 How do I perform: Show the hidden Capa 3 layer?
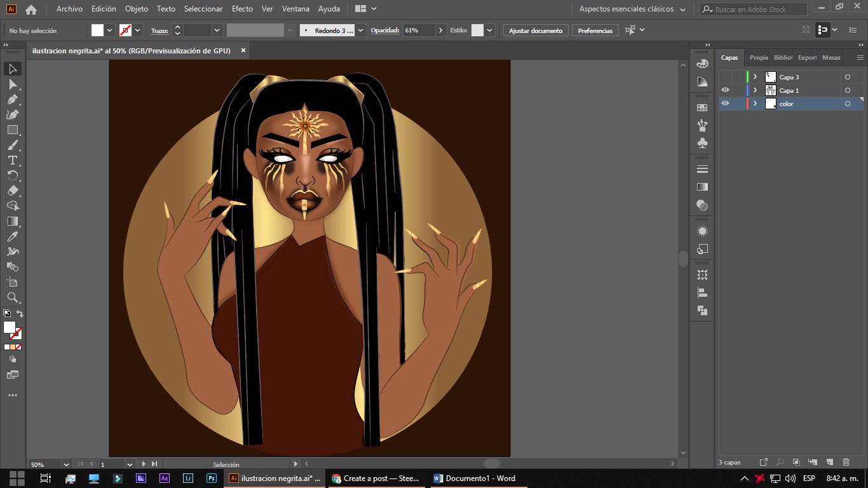pyautogui.click(x=725, y=77)
